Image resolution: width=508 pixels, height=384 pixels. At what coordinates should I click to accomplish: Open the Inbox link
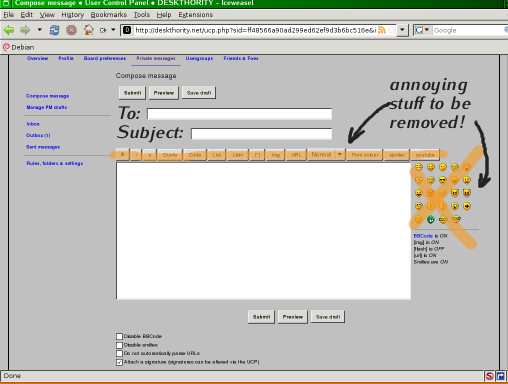pyautogui.click(x=33, y=124)
